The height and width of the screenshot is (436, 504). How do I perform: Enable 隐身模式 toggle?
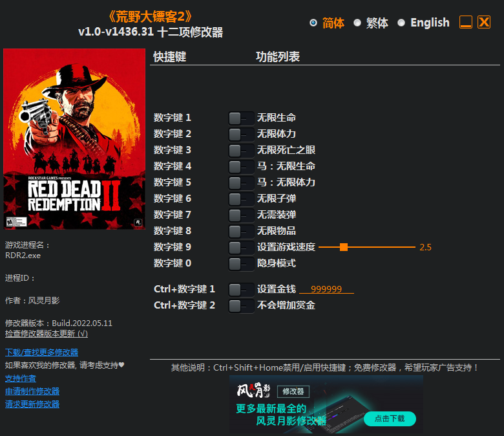(x=241, y=263)
